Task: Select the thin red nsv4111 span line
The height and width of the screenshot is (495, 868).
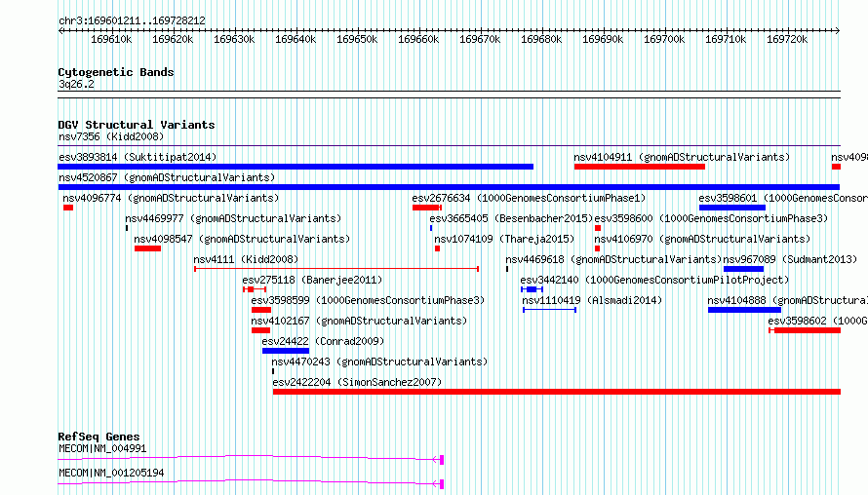Action: (336, 269)
